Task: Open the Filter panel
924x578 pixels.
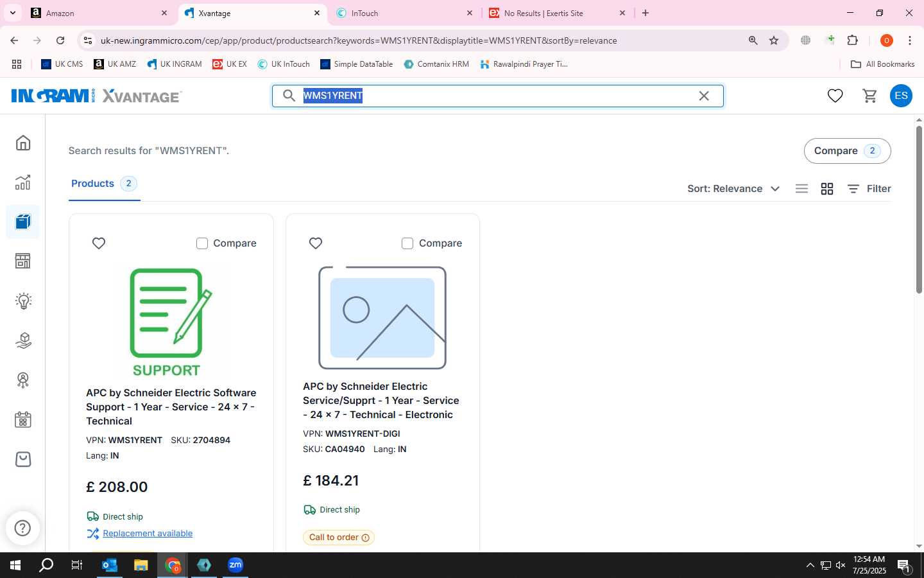Action: click(x=869, y=189)
